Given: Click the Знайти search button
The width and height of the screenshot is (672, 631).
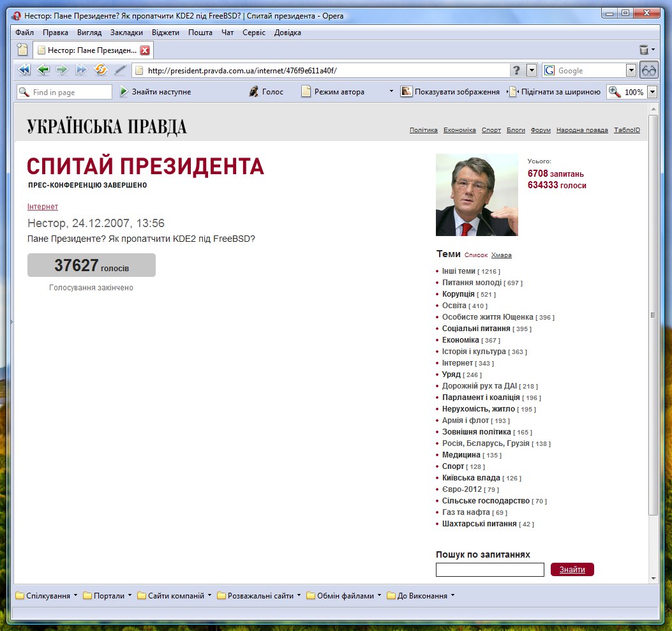Looking at the screenshot, I should pyautogui.click(x=572, y=569).
